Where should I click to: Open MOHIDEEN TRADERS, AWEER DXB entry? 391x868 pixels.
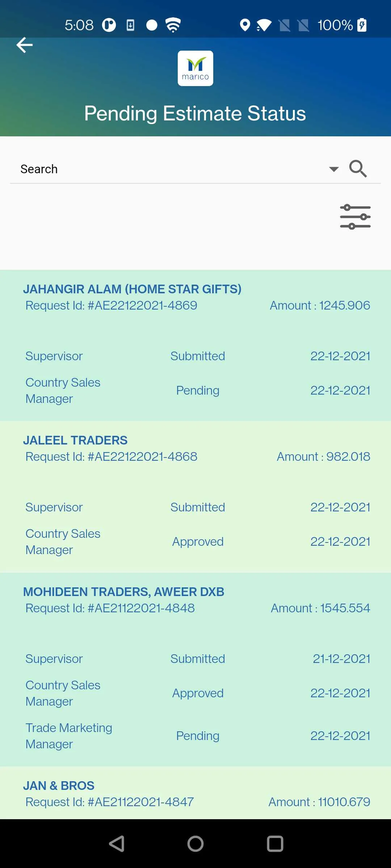(x=195, y=669)
